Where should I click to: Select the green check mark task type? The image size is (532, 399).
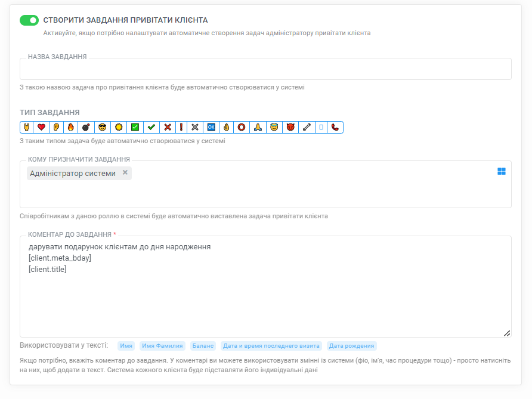[151, 127]
